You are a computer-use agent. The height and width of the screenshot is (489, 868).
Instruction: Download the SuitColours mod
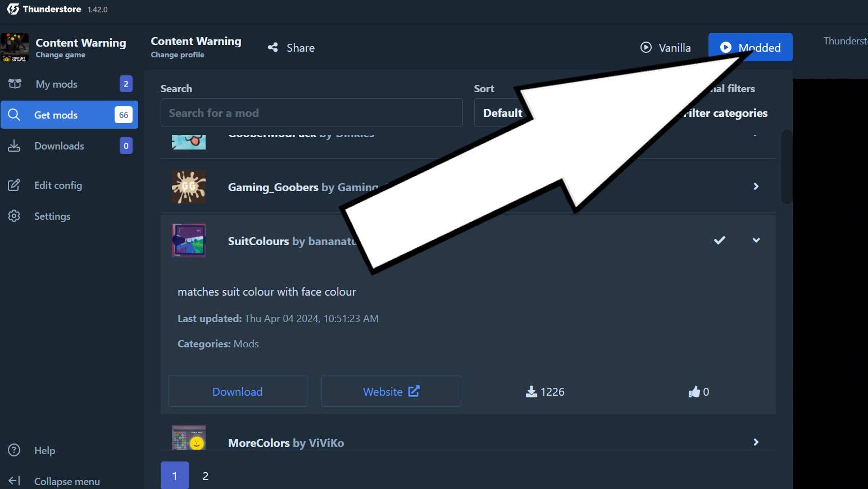pos(237,391)
